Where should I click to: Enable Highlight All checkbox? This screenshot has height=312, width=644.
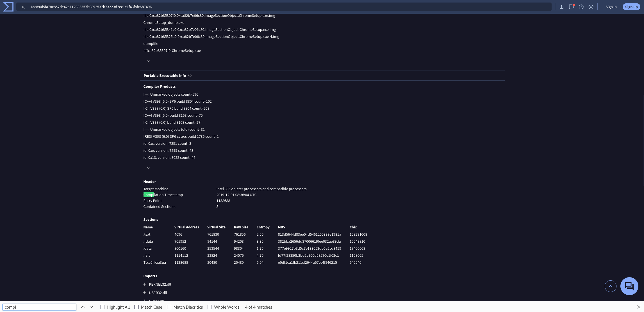point(102,307)
